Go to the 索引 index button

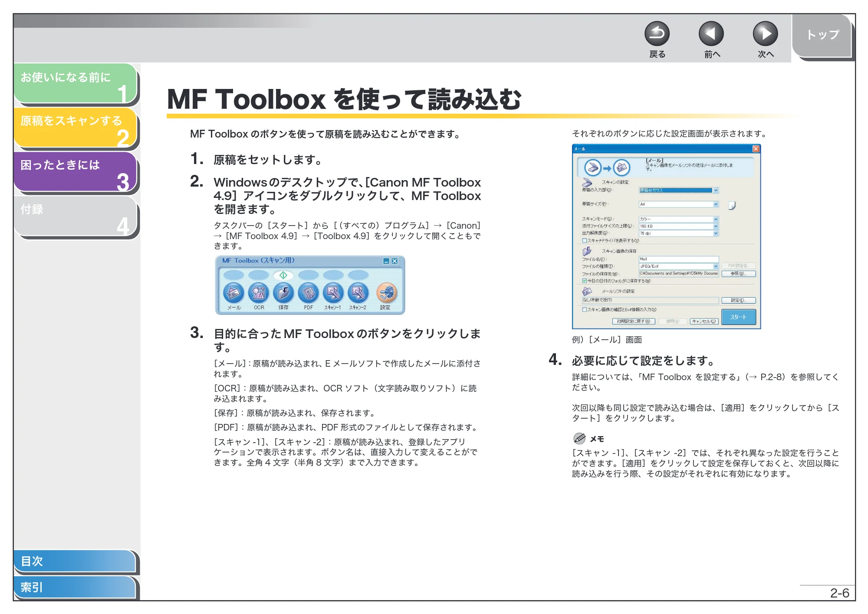pyautogui.click(x=75, y=587)
